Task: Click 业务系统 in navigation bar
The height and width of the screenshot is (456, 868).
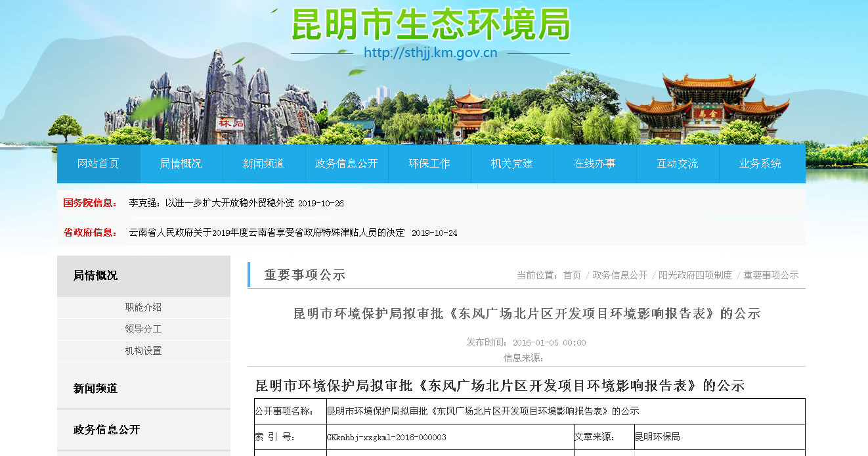Action: tap(760, 164)
